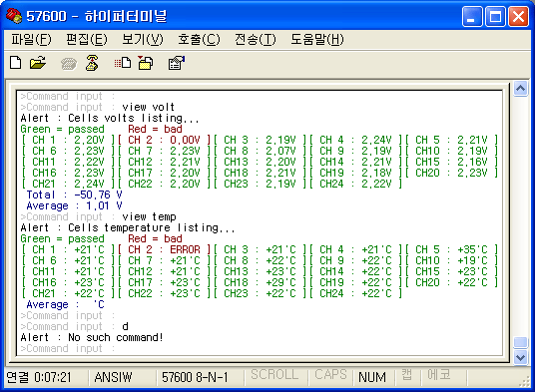This screenshot has height=392, width=535.
Task: Click the 'CH24 : 2.22V' voltage entry
Action: pyautogui.click(x=356, y=184)
